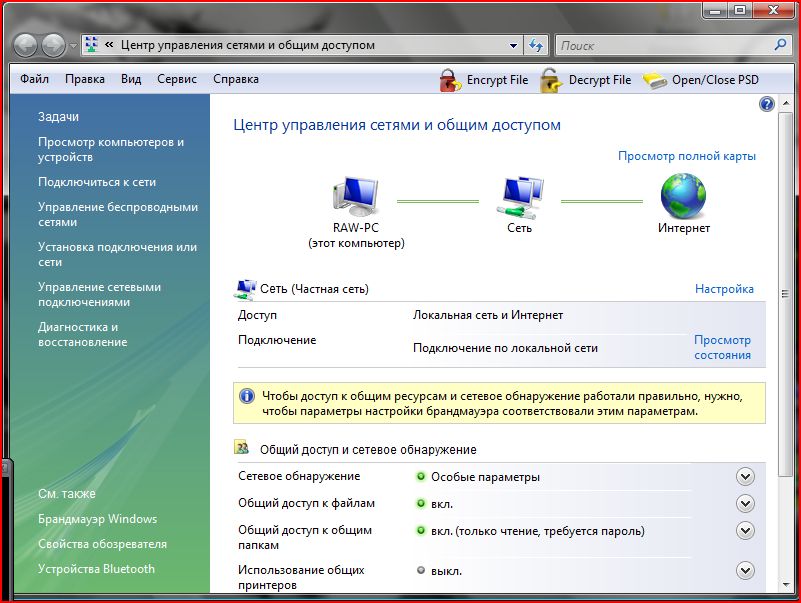Expand Использование общих принтеров chevron
This screenshot has height=603, width=801.
[x=745, y=570]
